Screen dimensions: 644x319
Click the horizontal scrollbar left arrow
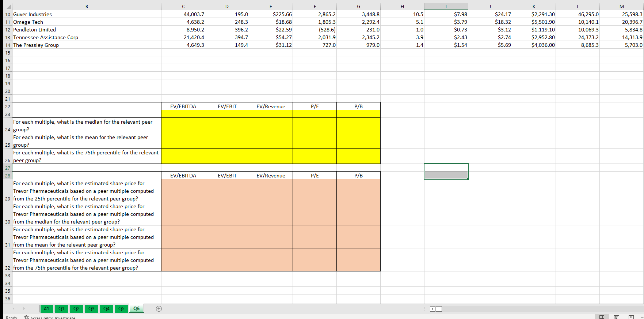(x=433, y=309)
